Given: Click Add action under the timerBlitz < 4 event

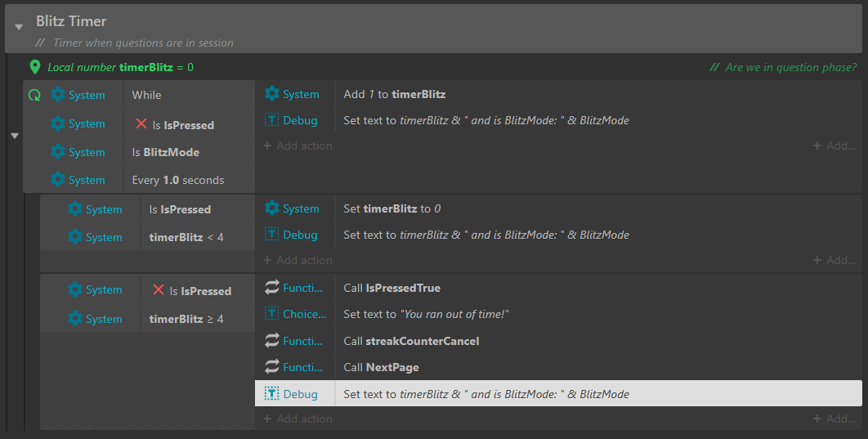Looking at the screenshot, I should point(298,260).
